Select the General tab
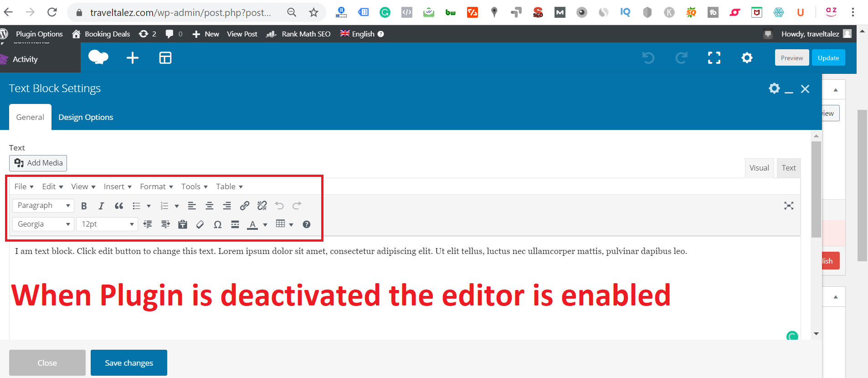The image size is (868, 378). click(30, 117)
